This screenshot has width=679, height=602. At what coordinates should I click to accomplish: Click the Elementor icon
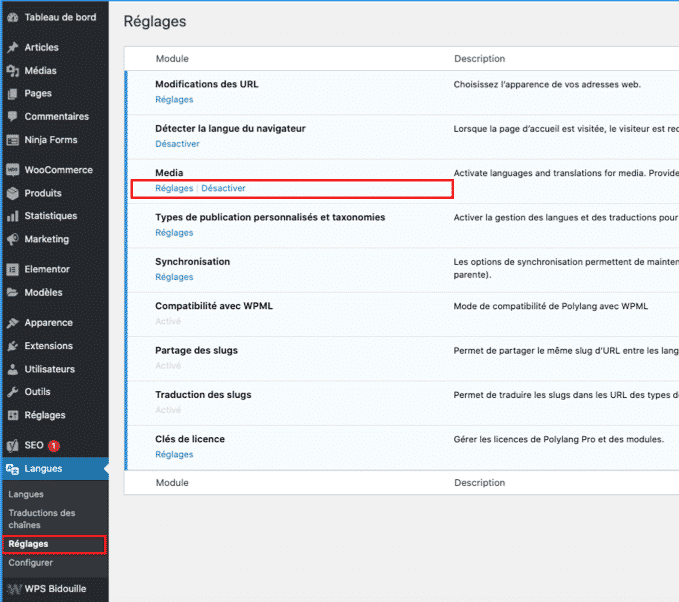coord(13,269)
